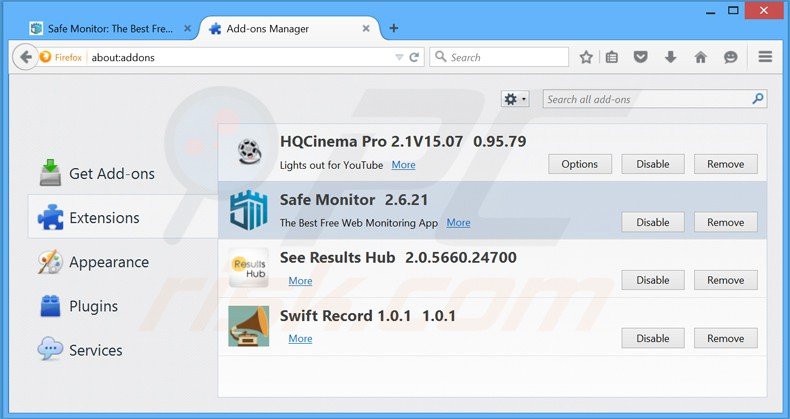
Task: Click More link for Swift Record
Action: click(x=300, y=338)
